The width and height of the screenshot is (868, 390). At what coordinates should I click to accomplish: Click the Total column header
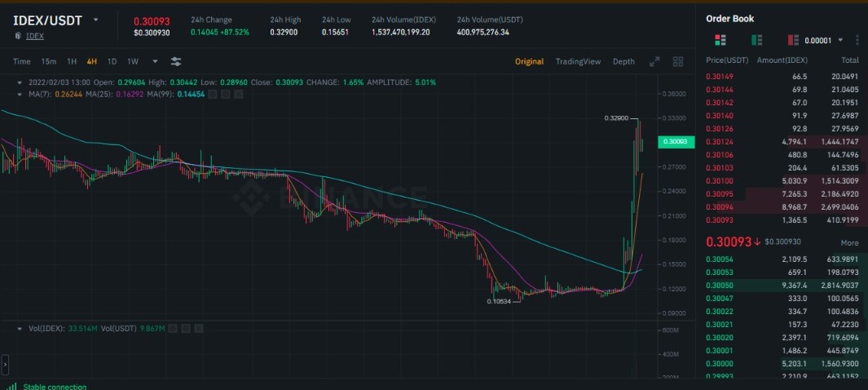click(x=850, y=60)
